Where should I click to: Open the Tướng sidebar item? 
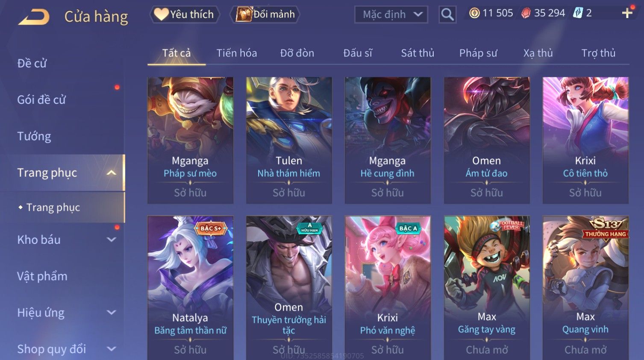(34, 136)
